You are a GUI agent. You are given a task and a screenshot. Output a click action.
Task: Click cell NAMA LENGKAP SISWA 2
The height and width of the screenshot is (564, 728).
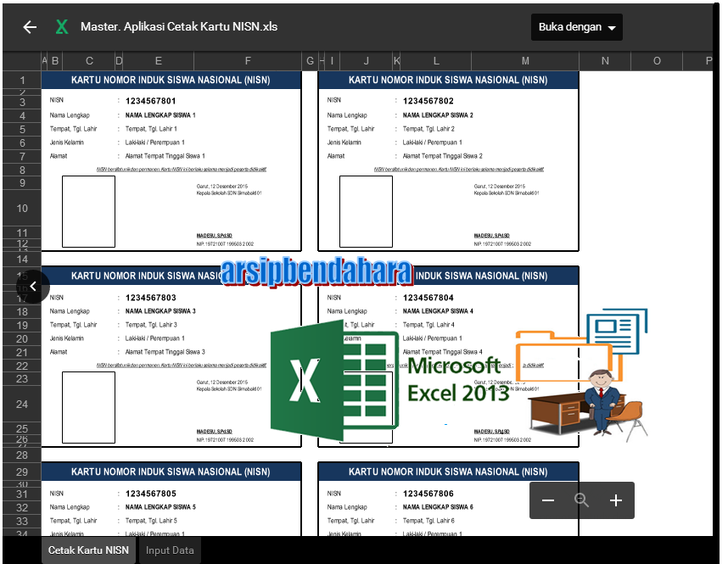click(x=438, y=115)
